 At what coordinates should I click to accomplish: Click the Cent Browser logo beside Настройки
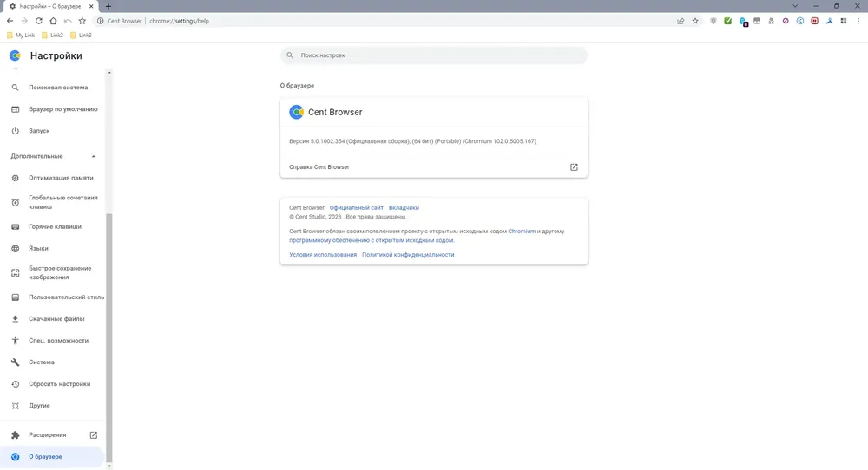[15, 55]
